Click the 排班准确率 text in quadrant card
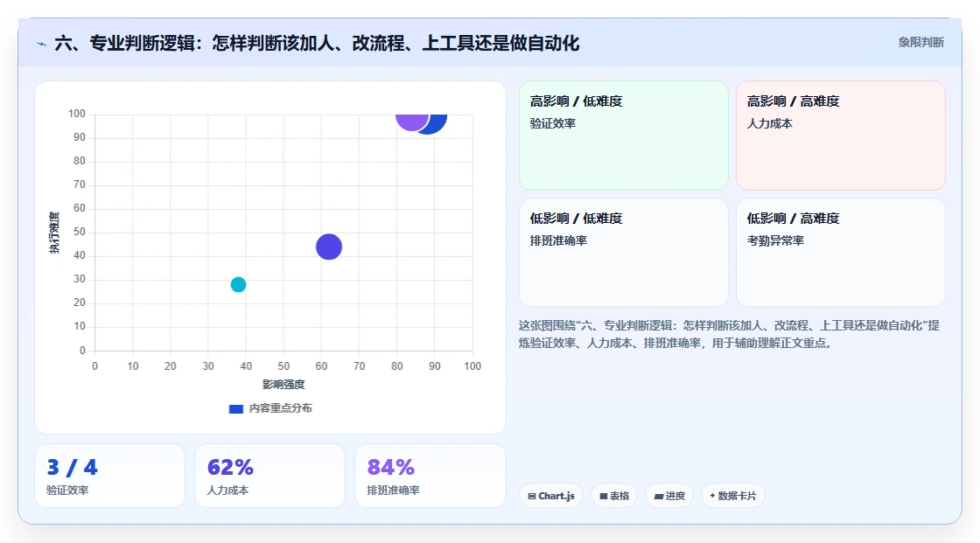The height and width of the screenshot is (543, 980). pyautogui.click(x=559, y=240)
